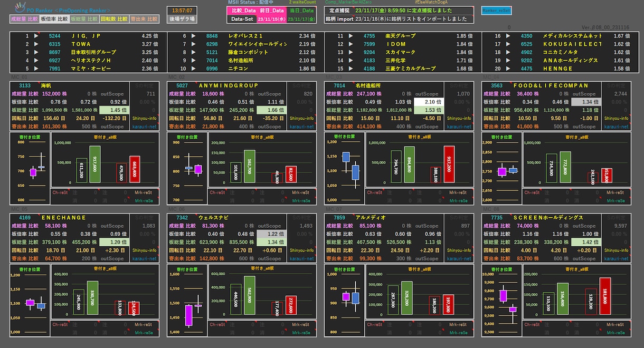Image resolution: width=644 pixels, height=348 pixels.
Task: Open karauri-net for FOOD&LIFECOMPAN panel
Action: [617, 127]
